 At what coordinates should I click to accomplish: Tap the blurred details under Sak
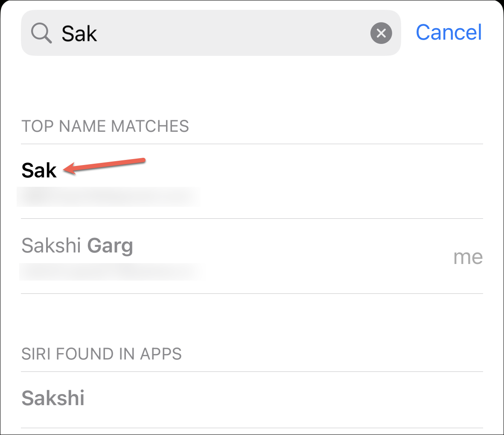click(108, 197)
